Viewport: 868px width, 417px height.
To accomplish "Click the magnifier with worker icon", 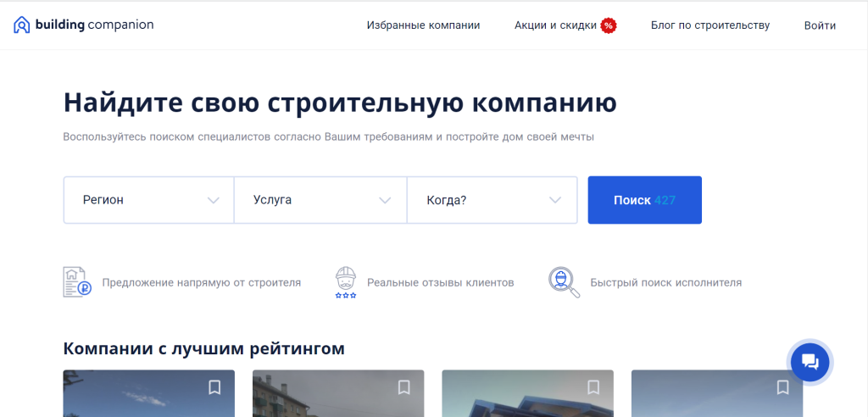I will coord(564,282).
